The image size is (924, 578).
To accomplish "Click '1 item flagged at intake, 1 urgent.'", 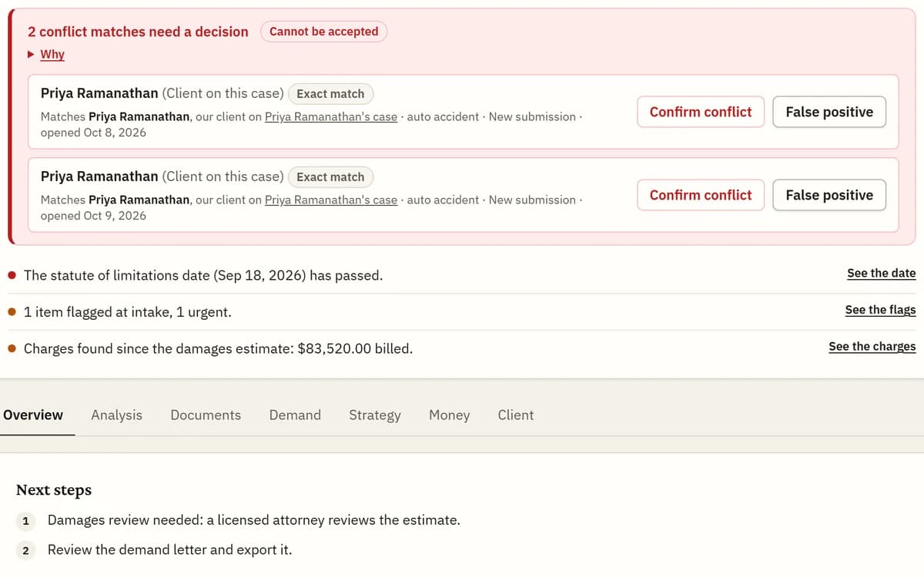I will pyautogui.click(x=128, y=312).
